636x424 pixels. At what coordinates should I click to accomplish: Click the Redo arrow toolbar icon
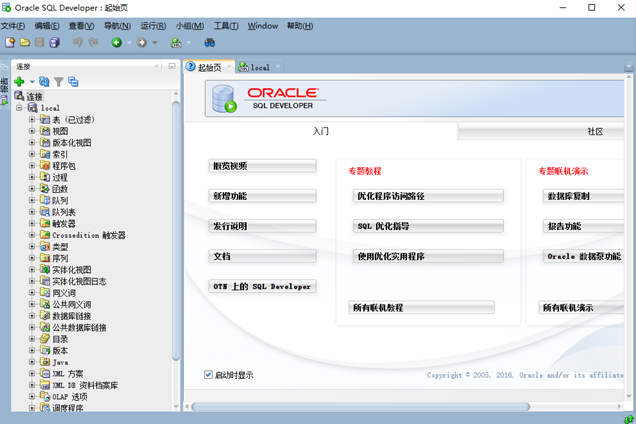(x=94, y=42)
